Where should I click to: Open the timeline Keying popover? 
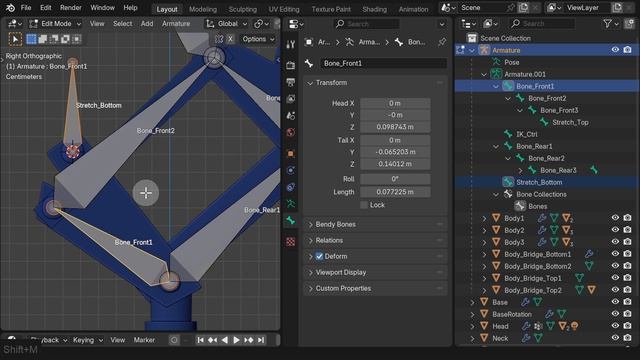(x=88, y=340)
